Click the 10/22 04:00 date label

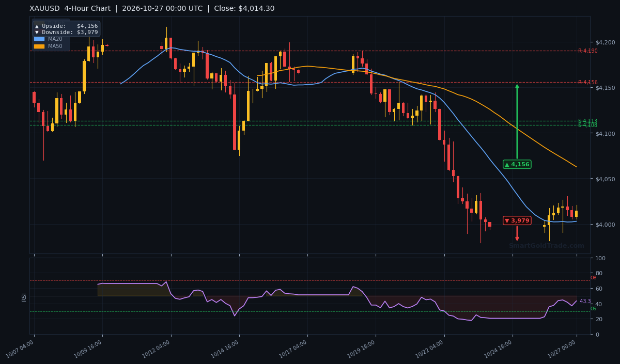coord(430,349)
